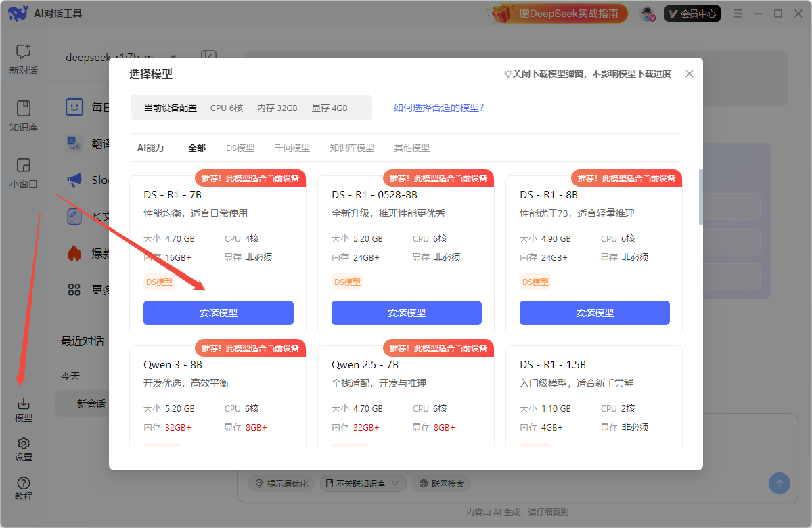The width and height of the screenshot is (812, 528).
Task: Click the 新对话 new chat icon
Action: (x=24, y=52)
